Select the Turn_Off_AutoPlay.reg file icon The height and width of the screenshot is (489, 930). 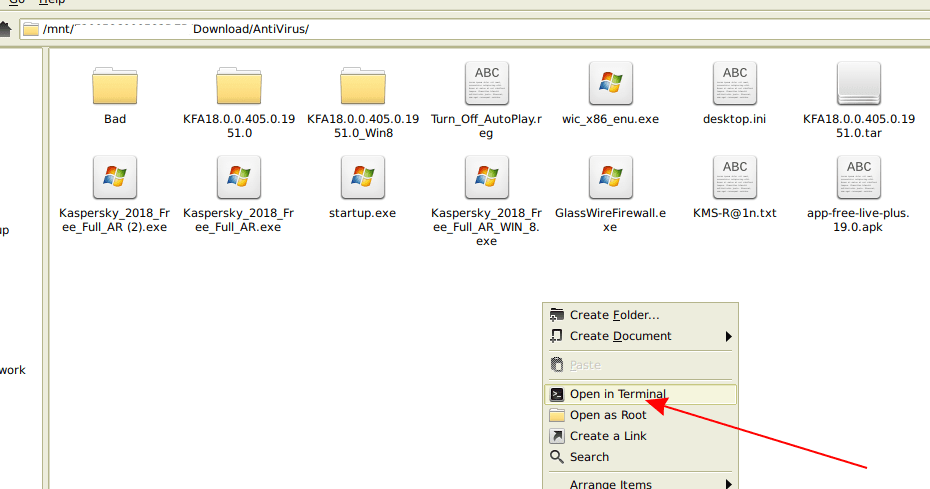487,84
